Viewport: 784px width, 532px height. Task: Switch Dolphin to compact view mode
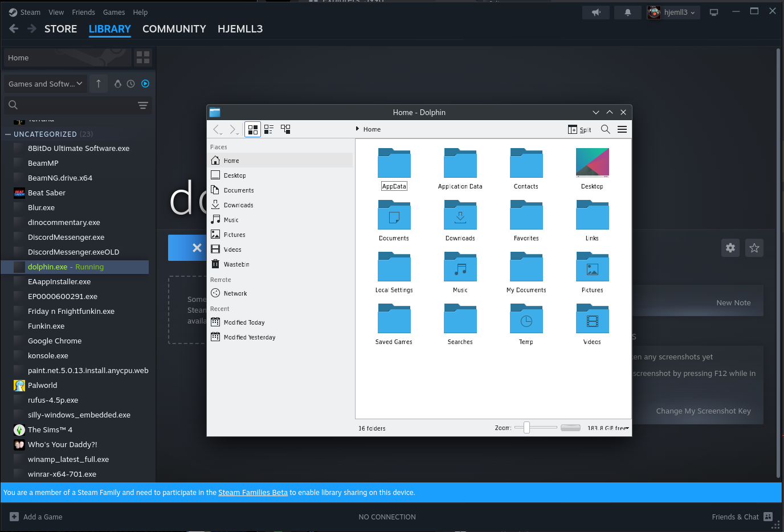tap(269, 129)
